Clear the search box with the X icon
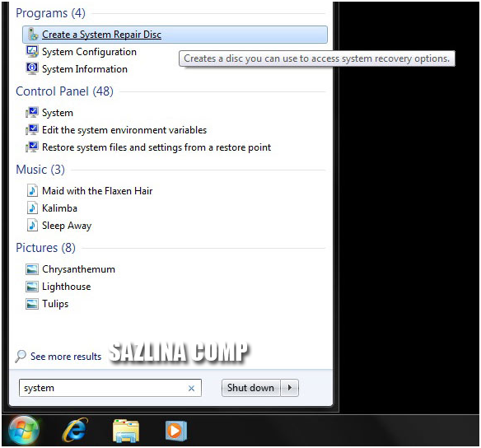Image resolution: width=481 pixels, height=448 pixels. click(191, 388)
